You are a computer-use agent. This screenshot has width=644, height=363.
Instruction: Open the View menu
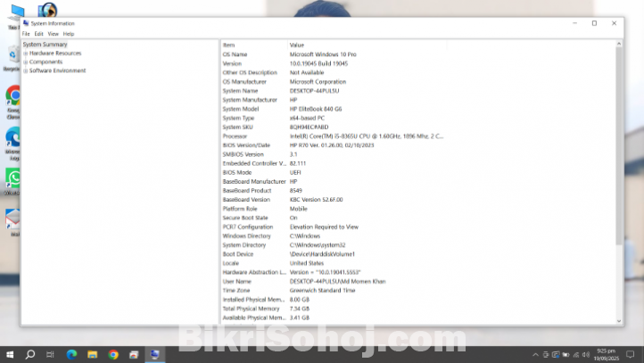pyautogui.click(x=53, y=34)
